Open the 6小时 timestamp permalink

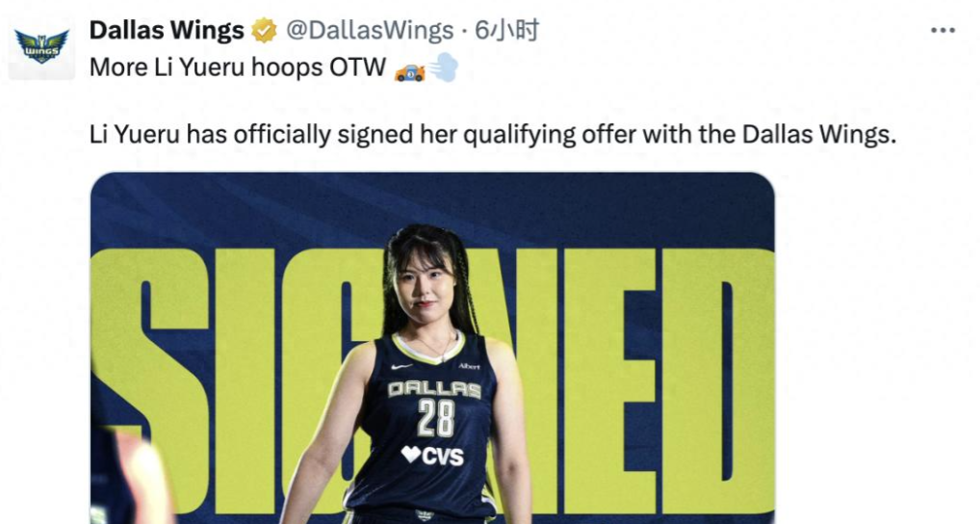pos(506,30)
